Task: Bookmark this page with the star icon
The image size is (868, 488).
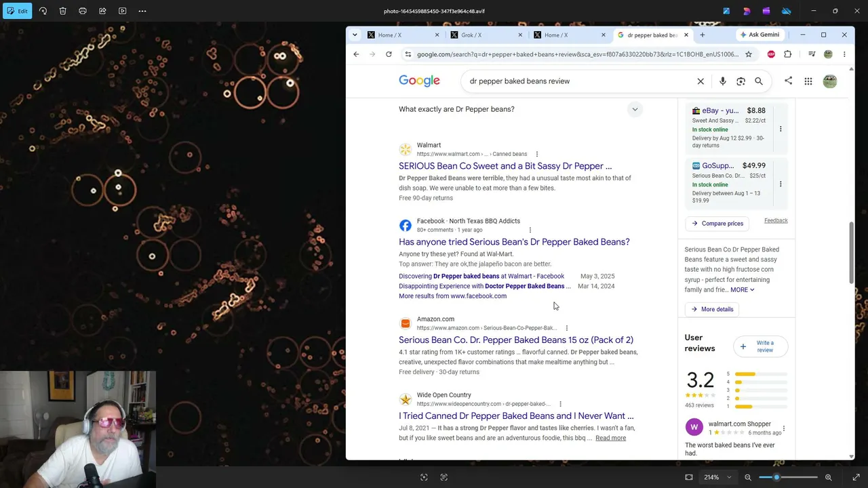Action: (x=749, y=54)
